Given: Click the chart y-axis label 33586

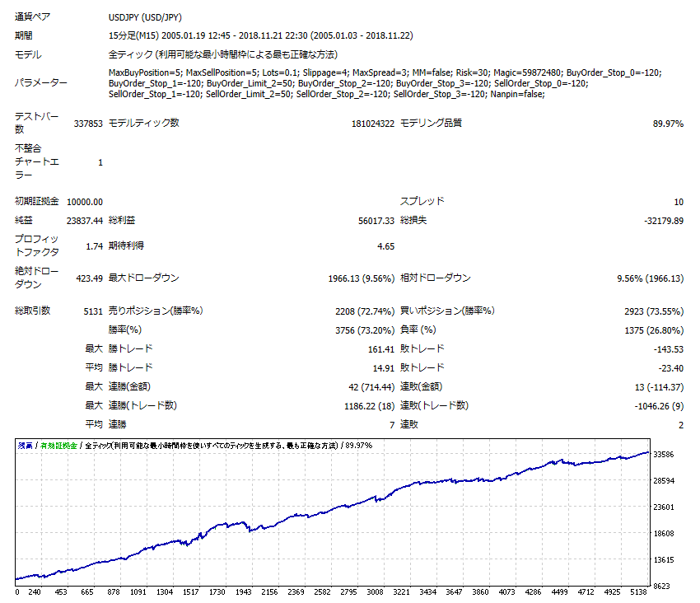Looking at the screenshot, I should (x=664, y=455).
